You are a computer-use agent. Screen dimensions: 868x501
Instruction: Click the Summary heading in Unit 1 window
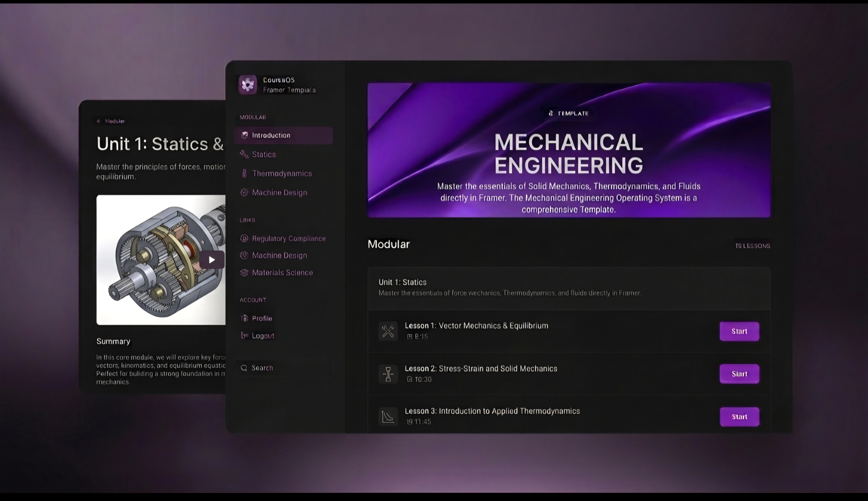tap(113, 341)
